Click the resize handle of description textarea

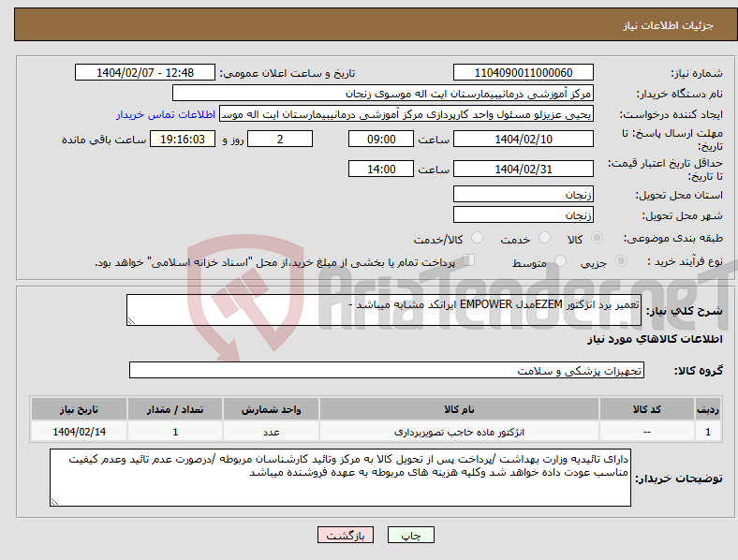(x=131, y=321)
